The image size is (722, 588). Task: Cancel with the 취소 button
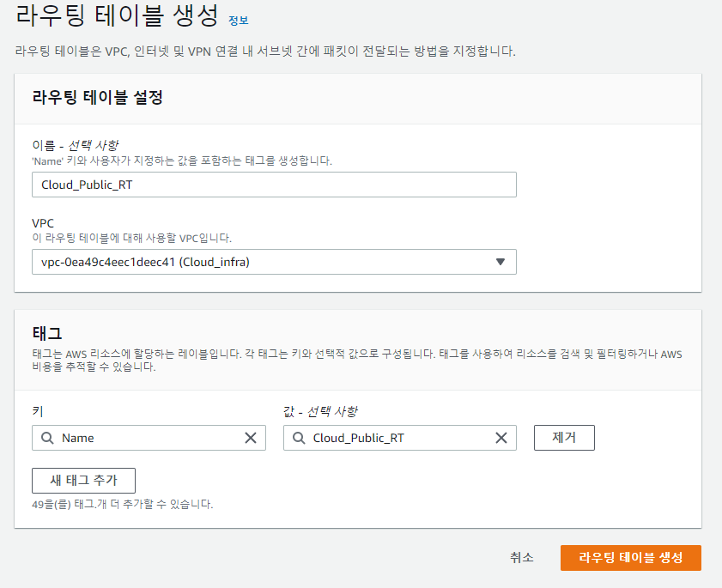pyautogui.click(x=522, y=558)
